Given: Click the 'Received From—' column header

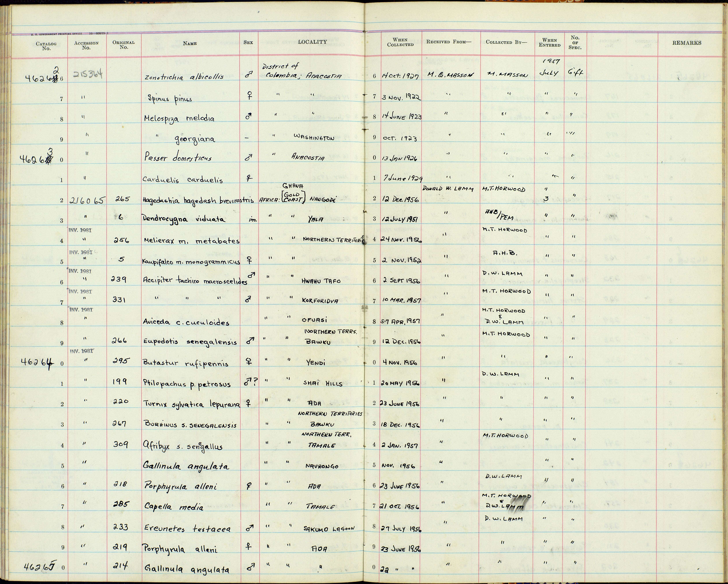Looking at the screenshot, I should coord(449,42).
